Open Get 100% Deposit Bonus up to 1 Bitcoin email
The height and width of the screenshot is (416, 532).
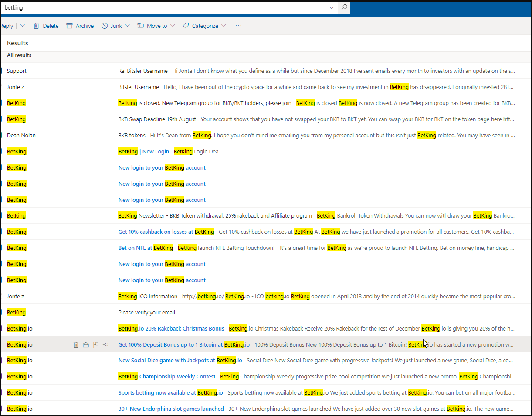tap(266, 344)
